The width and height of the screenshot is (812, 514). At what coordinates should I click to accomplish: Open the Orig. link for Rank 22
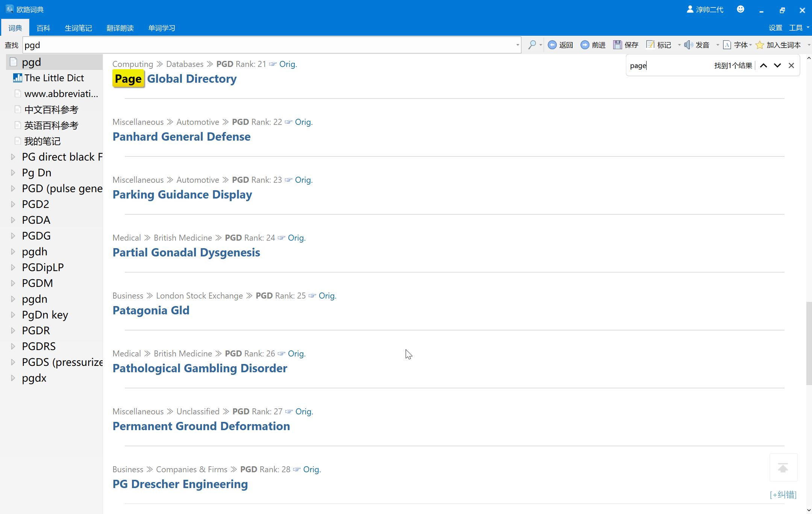[303, 122]
